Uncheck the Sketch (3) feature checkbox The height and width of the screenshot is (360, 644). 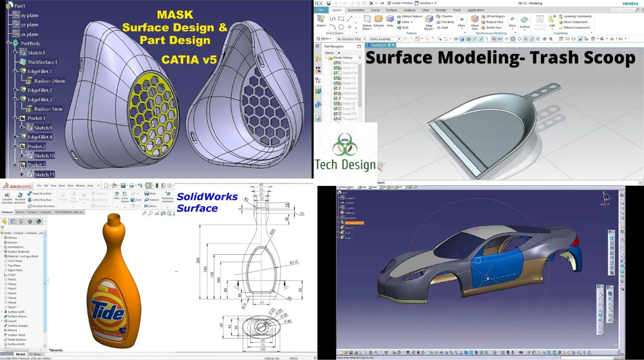(336, 78)
